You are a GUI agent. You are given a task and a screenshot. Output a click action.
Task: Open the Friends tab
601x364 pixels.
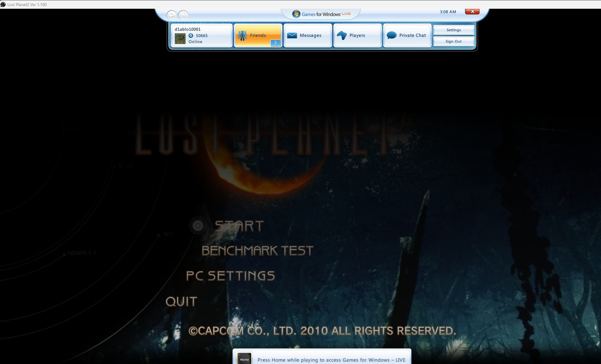(x=258, y=35)
